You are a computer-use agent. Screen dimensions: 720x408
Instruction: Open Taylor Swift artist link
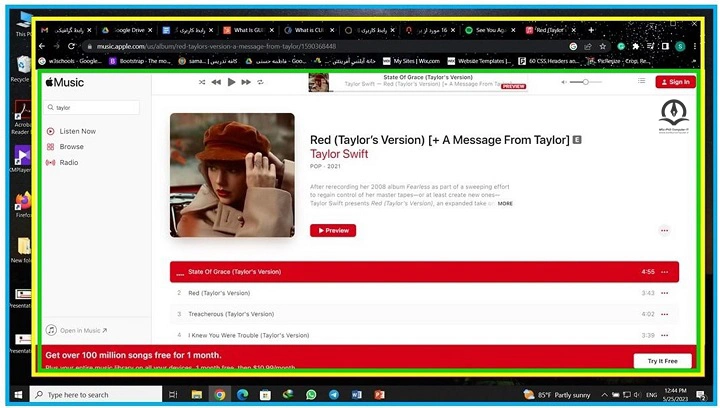(339, 154)
